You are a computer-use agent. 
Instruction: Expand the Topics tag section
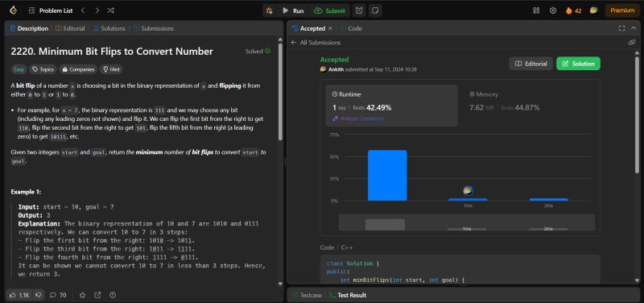(43, 69)
